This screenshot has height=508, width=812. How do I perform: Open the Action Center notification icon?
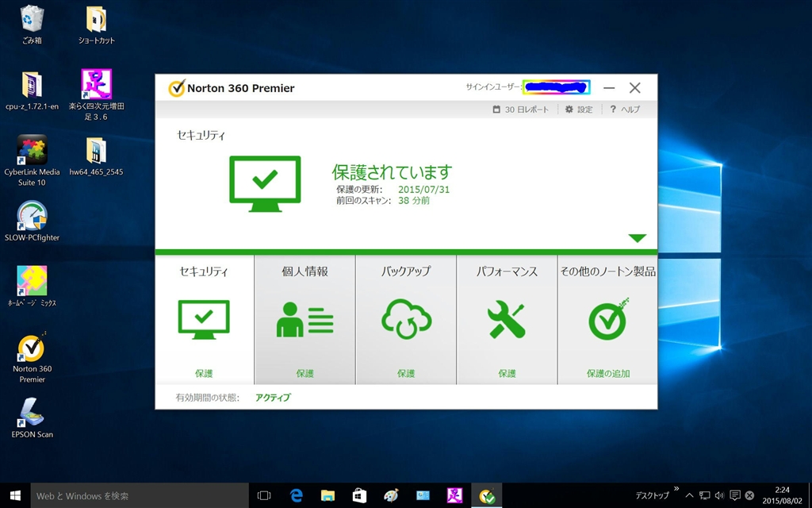click(734, 495)
